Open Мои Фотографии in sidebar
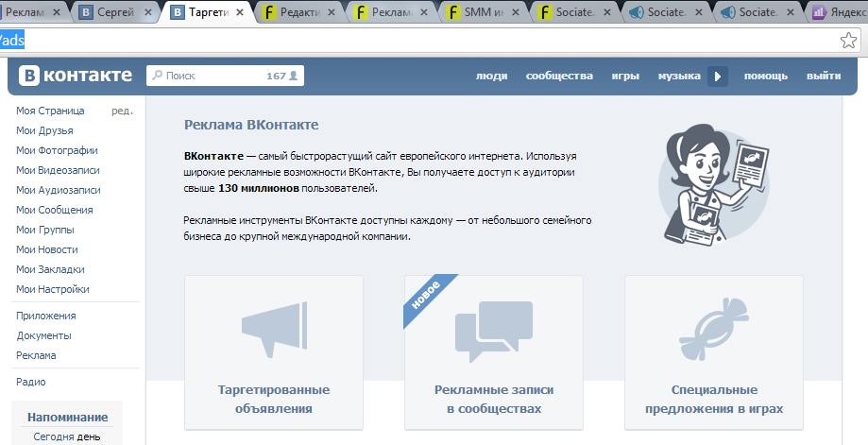The width and height of the screenshot is (868, 445). tap(57, 150)
